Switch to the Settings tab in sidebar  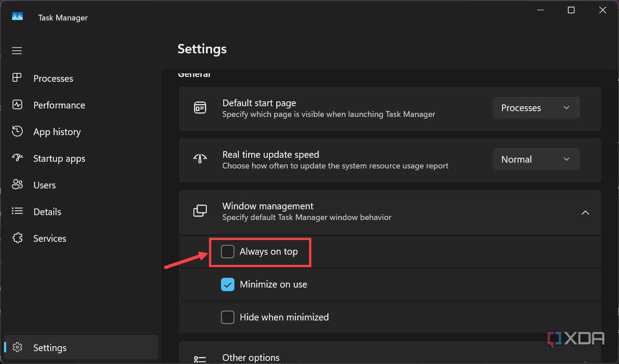(x=50, y=348)
